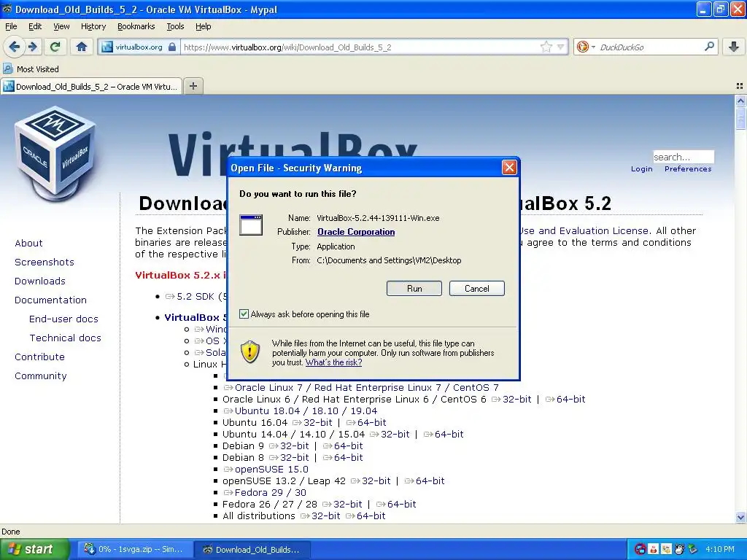Click the vertical scrollbar thumb
Viewport: 747px width, 560px height.
point(740,119)
